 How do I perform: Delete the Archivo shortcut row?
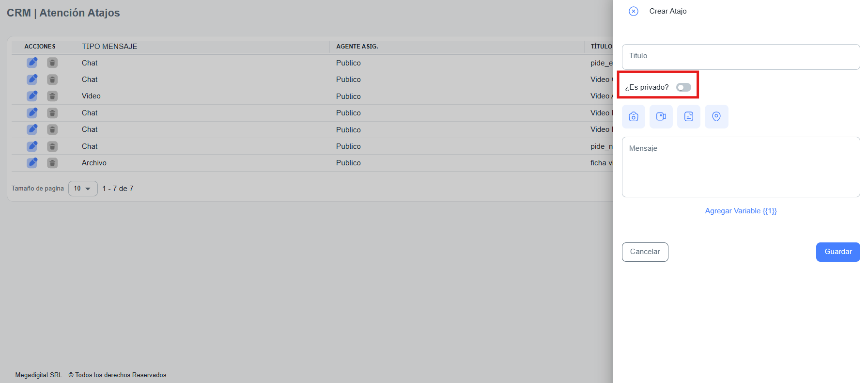point(52,163)
